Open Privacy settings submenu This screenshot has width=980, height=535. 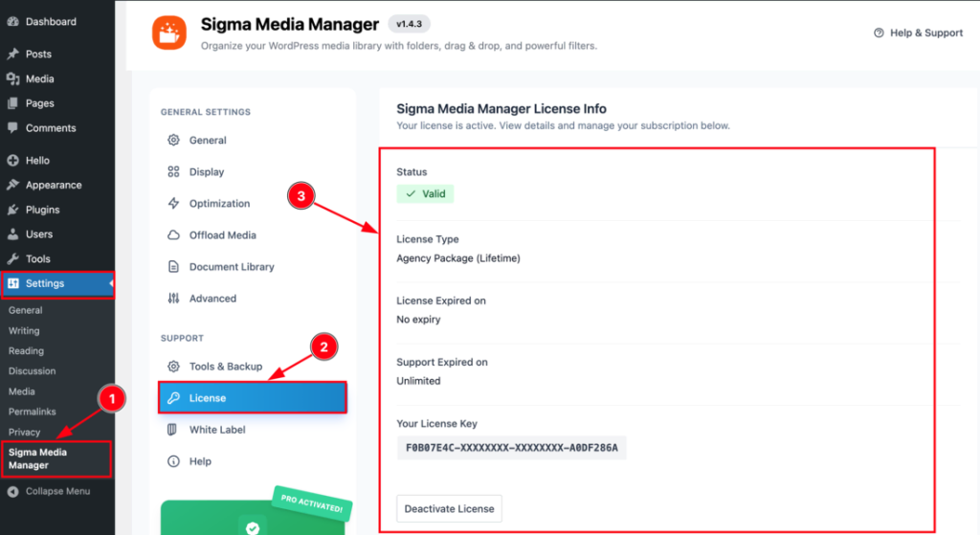click(24, 432)
